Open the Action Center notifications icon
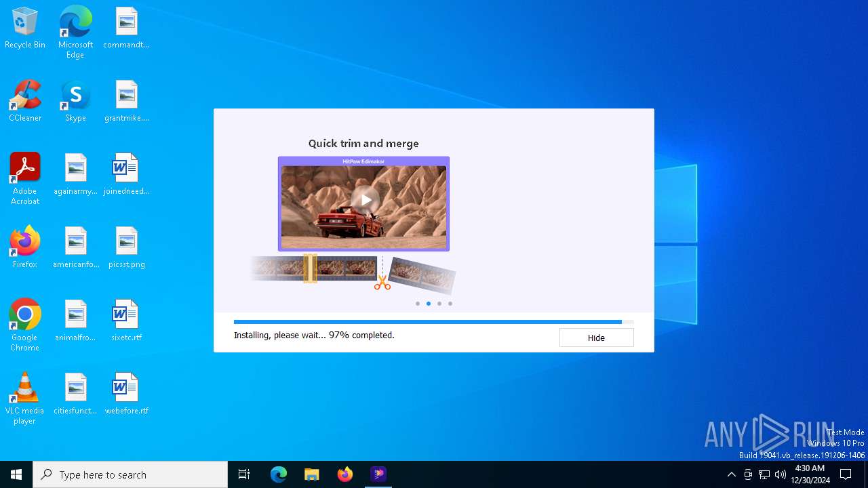868x488 pixels. 846,474
